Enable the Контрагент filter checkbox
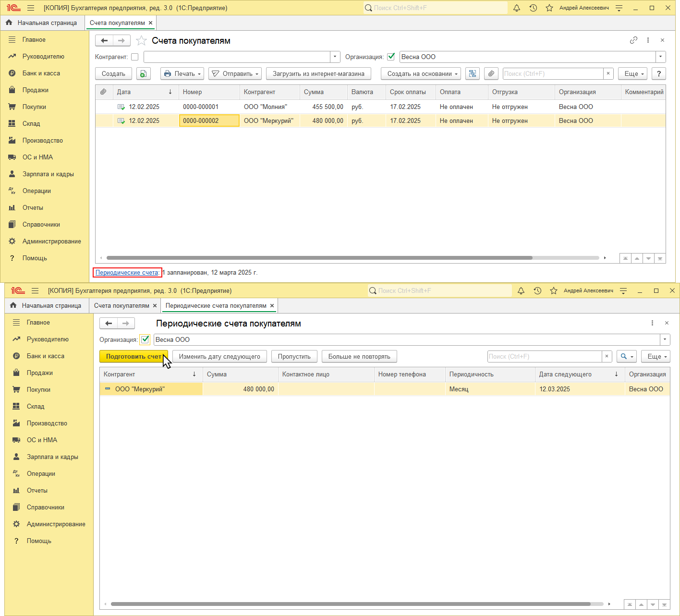Screen dimensions: 680x616 [x=135, y=57]
